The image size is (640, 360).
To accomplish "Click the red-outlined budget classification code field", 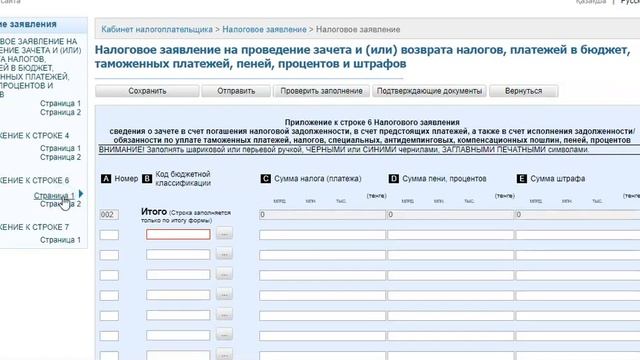I will click(x=178, y=234).
